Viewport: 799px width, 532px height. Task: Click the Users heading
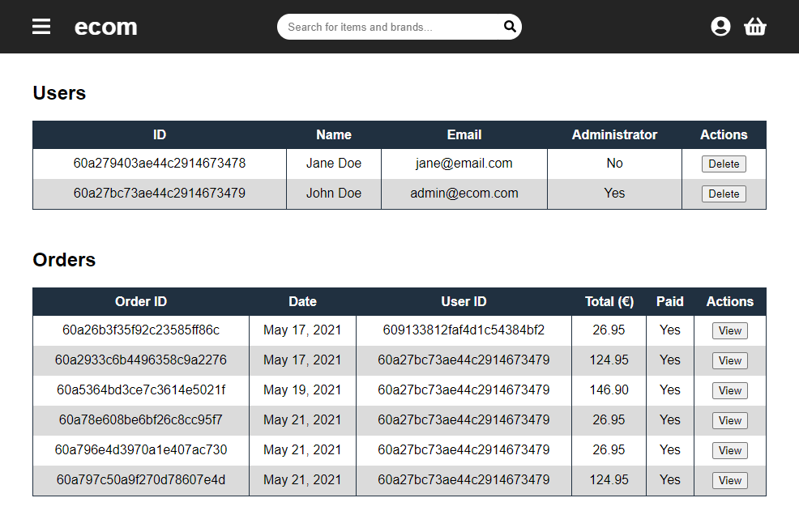pos(59,93)
